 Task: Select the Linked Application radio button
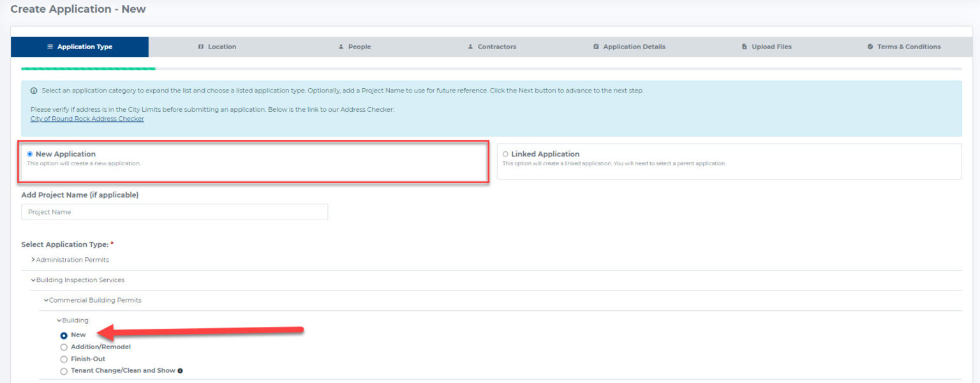pyautogui.click(x=506, y=154)
